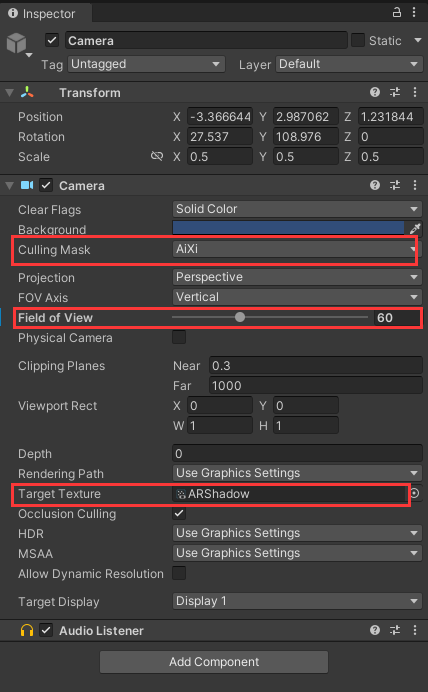The image size is (428, 692).
Task: Click the Field of View slider handle
Action: pos(240,317)
